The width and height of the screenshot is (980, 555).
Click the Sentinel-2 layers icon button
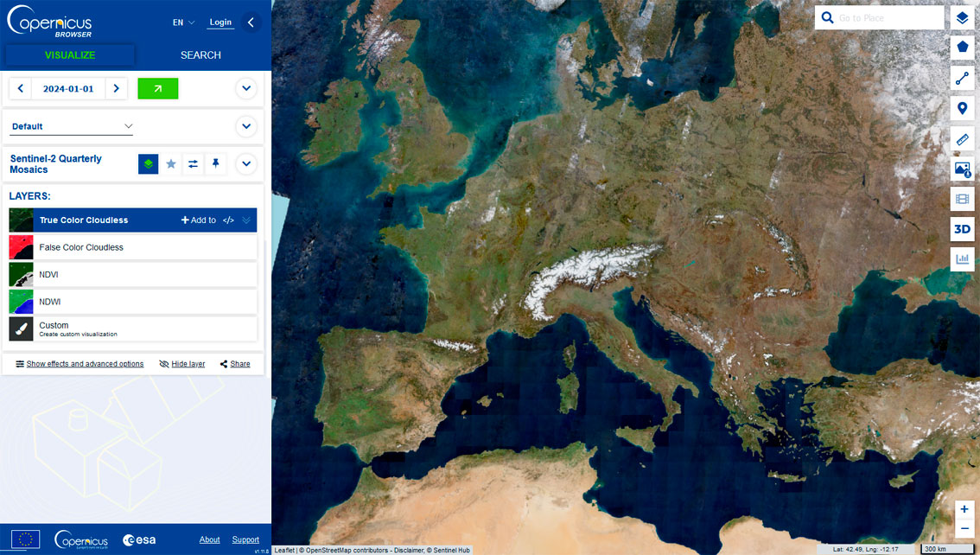[x=148, y=163]
